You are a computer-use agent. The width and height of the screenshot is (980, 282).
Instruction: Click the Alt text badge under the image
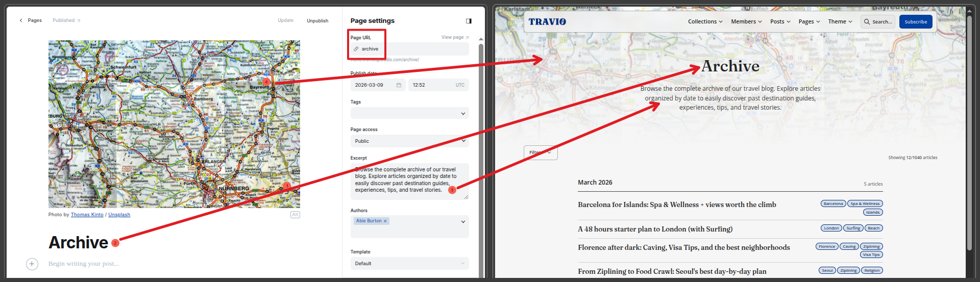(295, 215)
